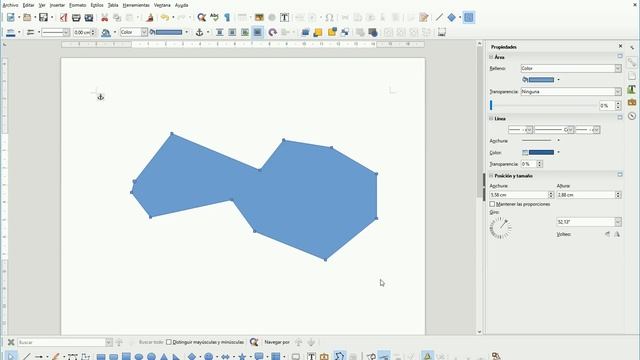640x360 pixels.
Task: Collapse the Área section
Action: 491,57
